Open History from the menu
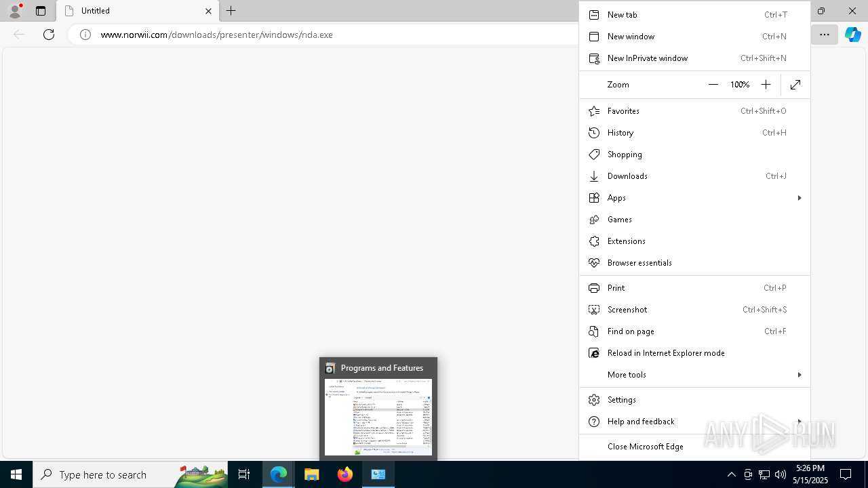Viewport: 868px width, 488px height. coord(694,133)
